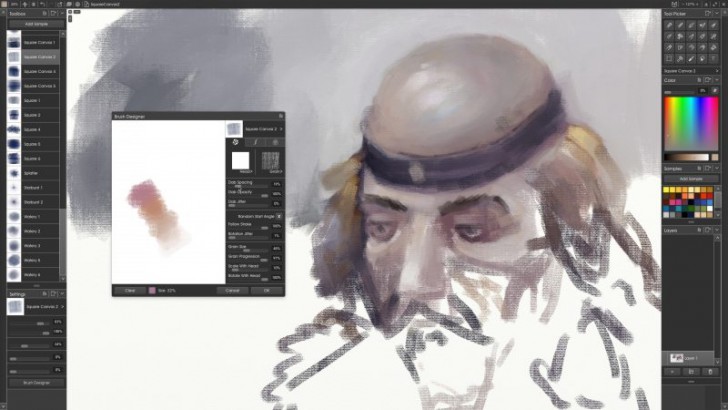
Task: Click Cancel in the Brush Designer dialog
Action: point(232,291)
